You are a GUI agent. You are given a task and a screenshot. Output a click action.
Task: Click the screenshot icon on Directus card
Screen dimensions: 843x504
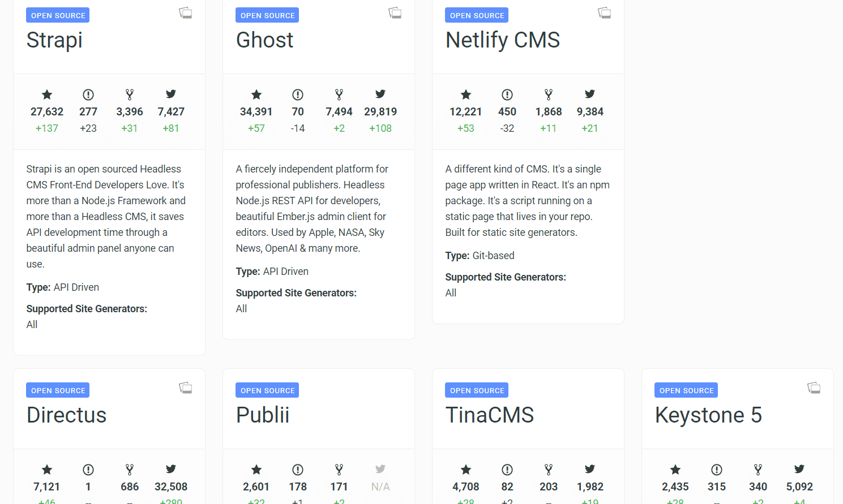(186, 388)
